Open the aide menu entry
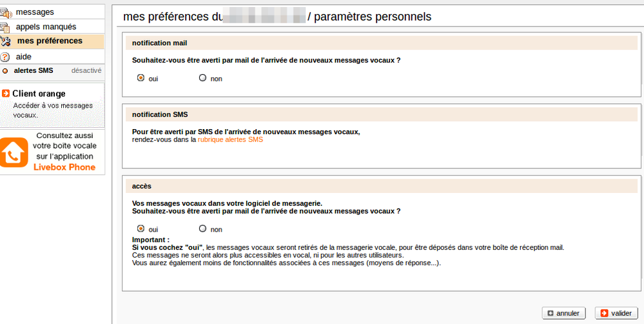The height and width of the screenshot is (324, 644). pyautogui.click(x=24, y=57)
